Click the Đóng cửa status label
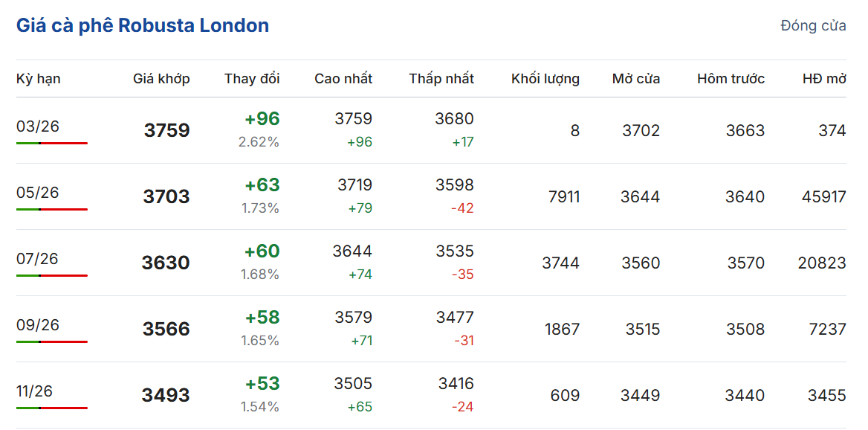Screen dimensions: 868x430 [813, 26]
